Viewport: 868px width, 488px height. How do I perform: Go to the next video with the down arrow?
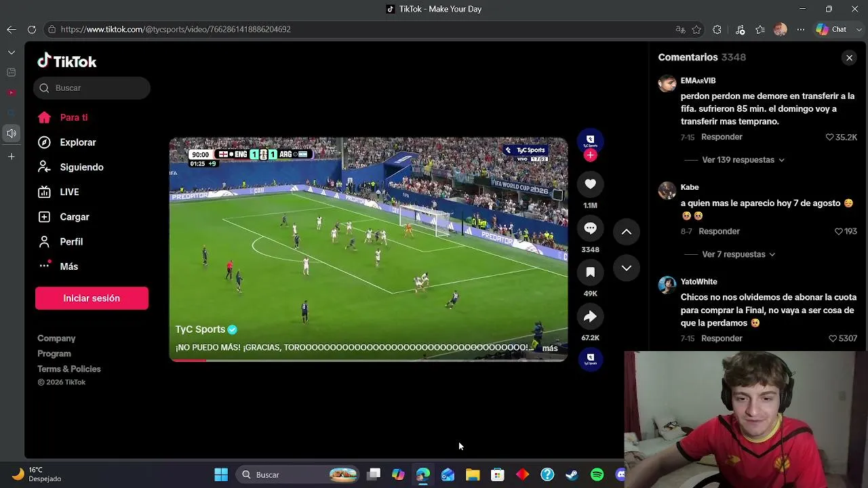(x=627, y=268)
